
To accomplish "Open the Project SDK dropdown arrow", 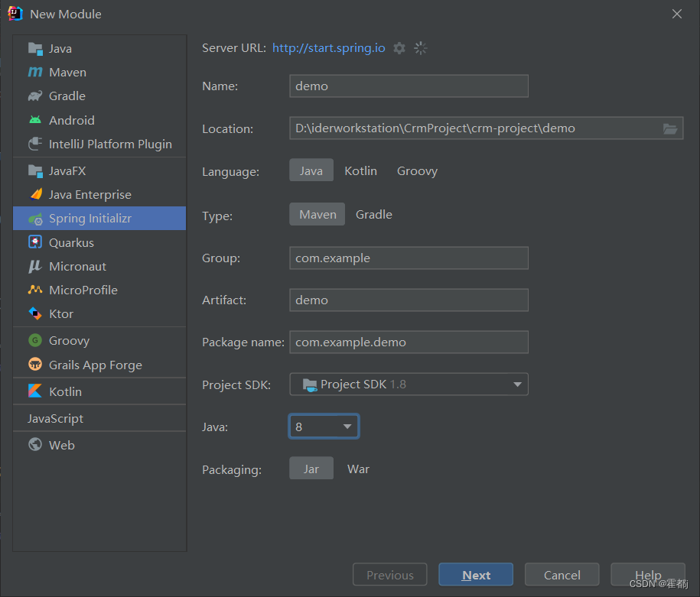I will [x=517, y=384].
